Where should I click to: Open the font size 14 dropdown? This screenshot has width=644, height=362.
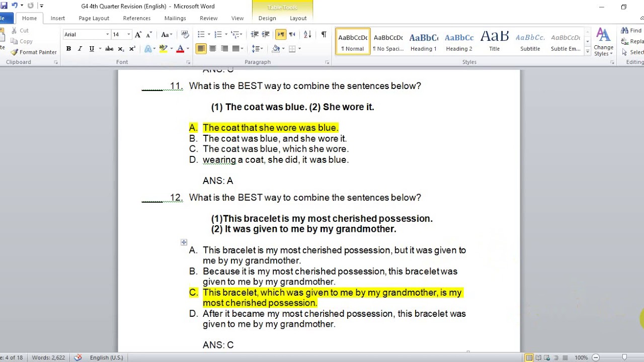tap(128, 35)
